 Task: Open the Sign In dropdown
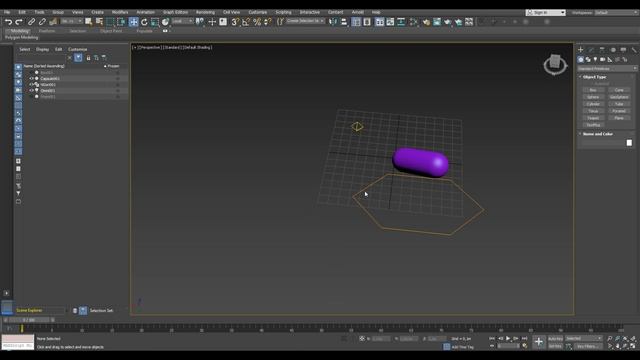pos(546,13)
